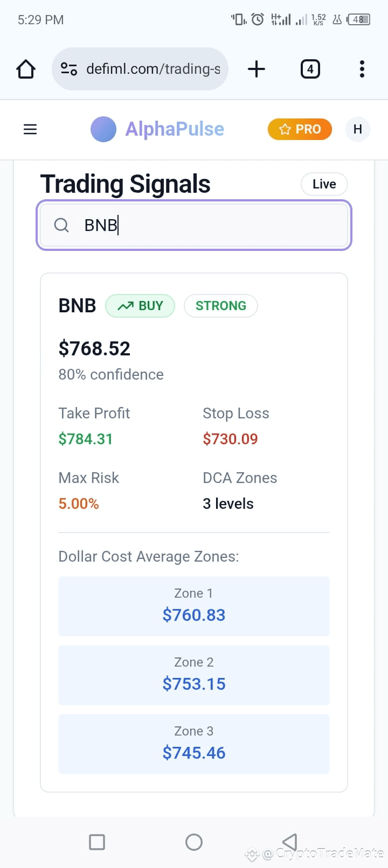Viewport: 388px width, 868px height.
Task: Select the STRONG signal tag
Action: point(221,306)
